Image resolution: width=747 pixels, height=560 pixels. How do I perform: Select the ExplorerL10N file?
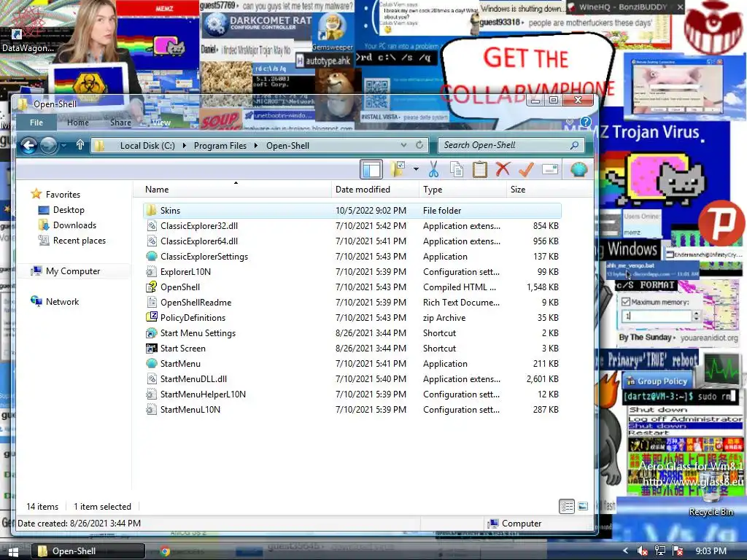[x=352, y=271]
